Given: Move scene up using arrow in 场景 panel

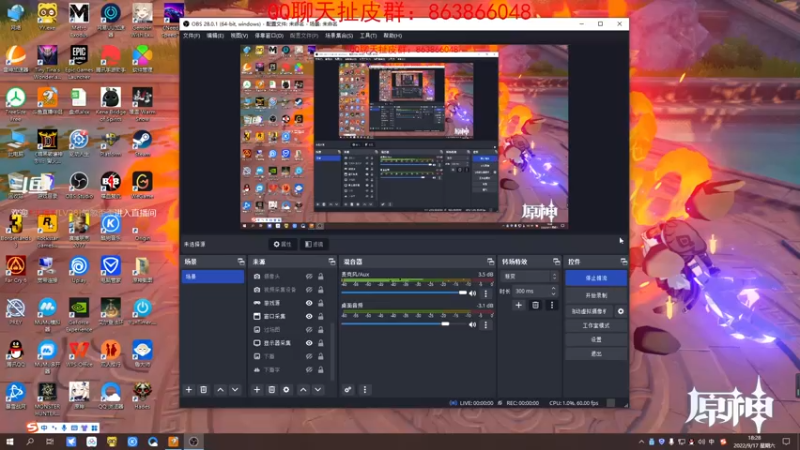Looking at the screenshot, I should tap(220, 390).
